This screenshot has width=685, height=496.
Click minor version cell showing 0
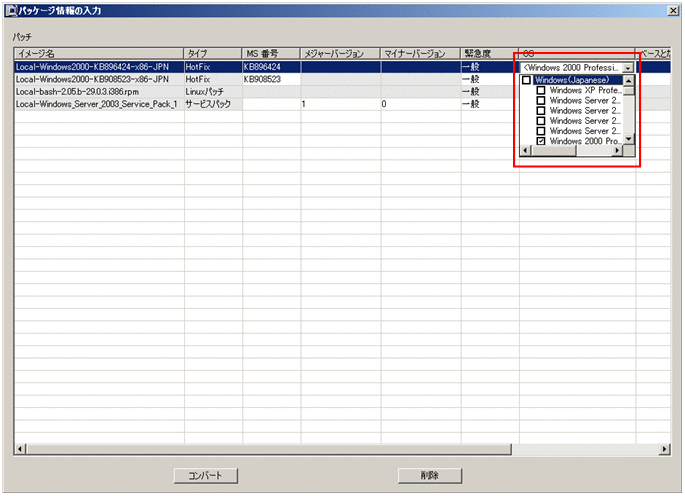pyautogui.click(x=421, y=104)
